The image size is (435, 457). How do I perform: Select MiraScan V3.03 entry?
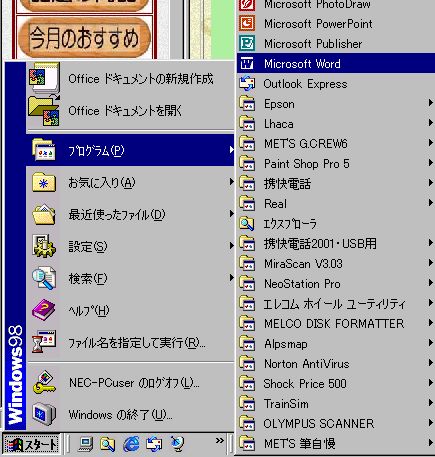click(x=336, y=264)
